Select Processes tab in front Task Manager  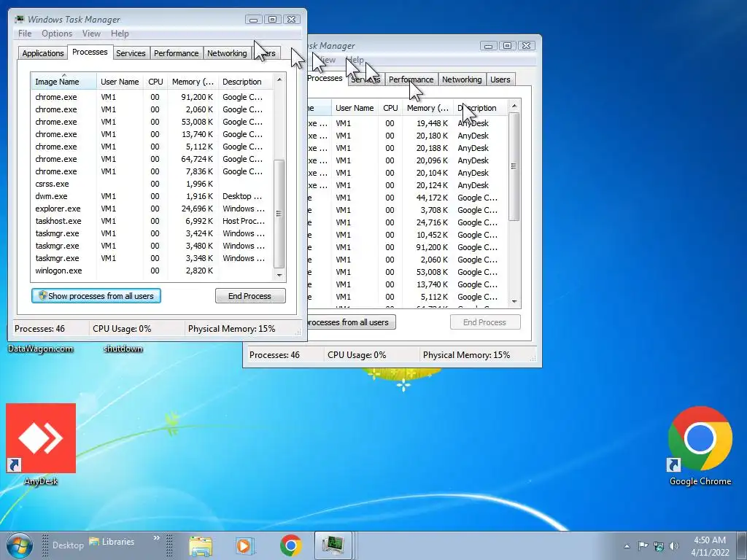tap(90, 52)
